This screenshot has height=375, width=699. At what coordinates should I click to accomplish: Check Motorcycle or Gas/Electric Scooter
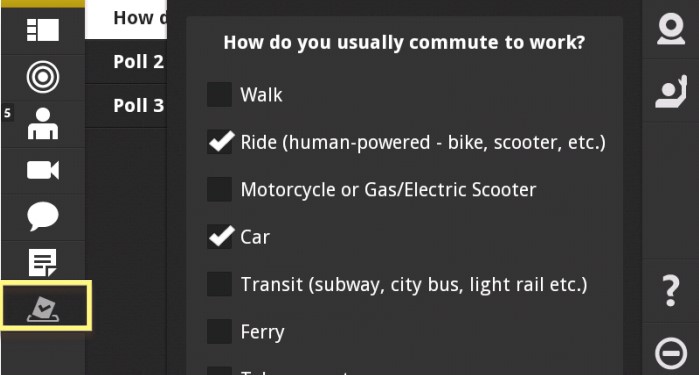[219, 189]
